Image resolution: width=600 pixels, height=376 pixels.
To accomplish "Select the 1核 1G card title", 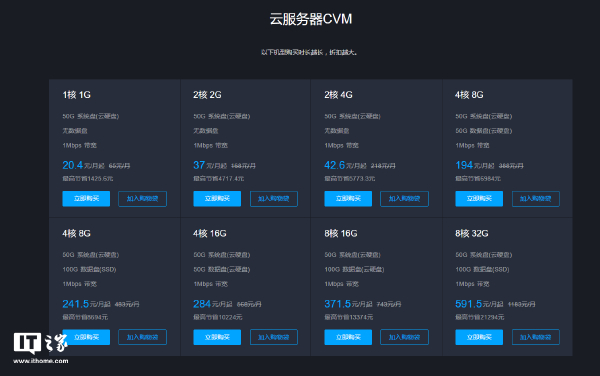I will coord(77,94).
